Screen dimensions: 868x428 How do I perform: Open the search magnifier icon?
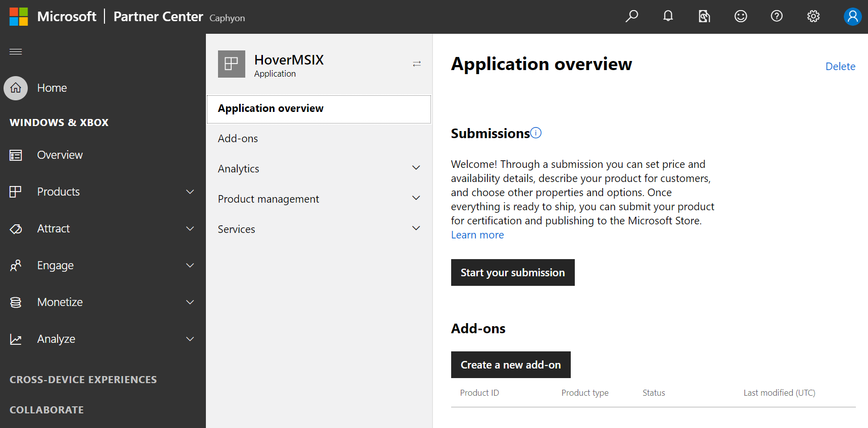pos(632,16)
